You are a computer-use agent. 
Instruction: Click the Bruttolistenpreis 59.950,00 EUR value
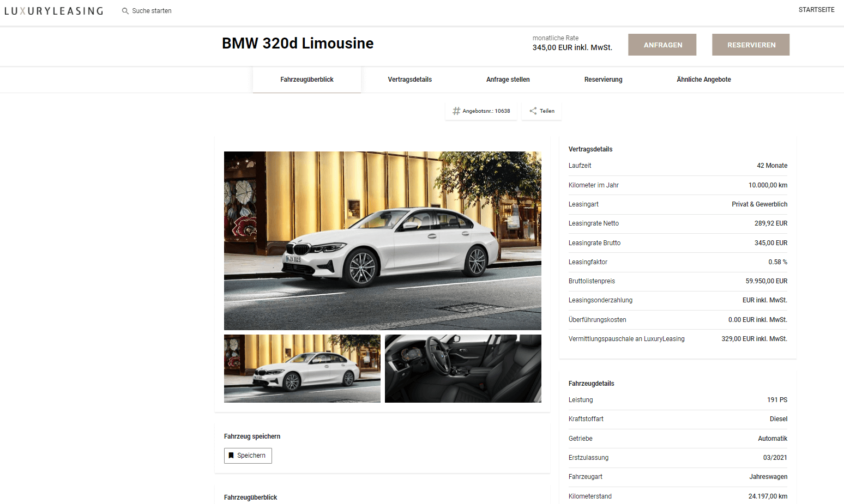tap(767, 281)
